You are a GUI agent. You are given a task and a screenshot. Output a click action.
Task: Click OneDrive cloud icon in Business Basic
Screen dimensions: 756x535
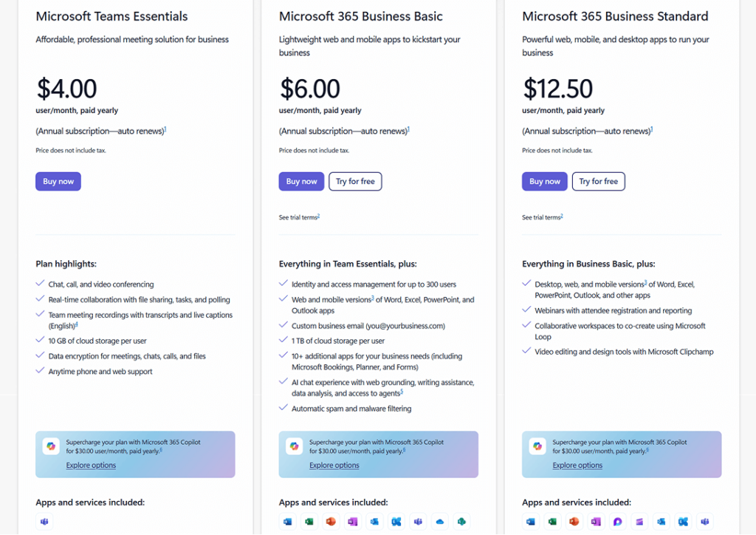pos(440,522)
